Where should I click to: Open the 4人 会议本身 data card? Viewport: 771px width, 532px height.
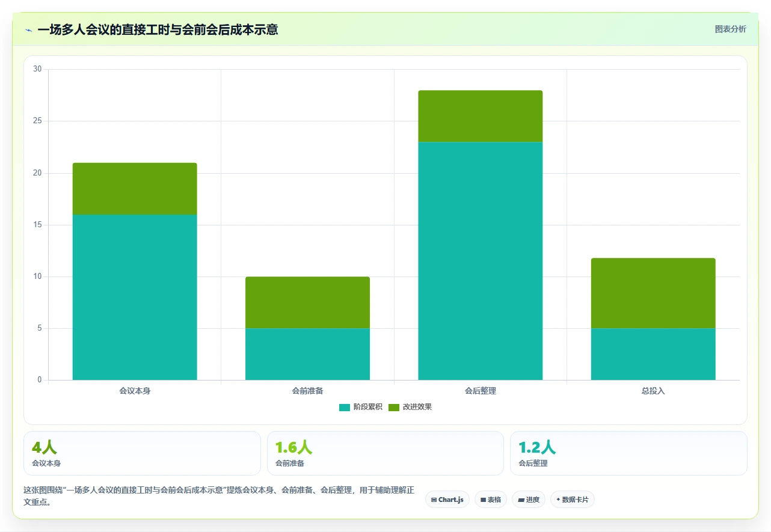pos(142,453)
